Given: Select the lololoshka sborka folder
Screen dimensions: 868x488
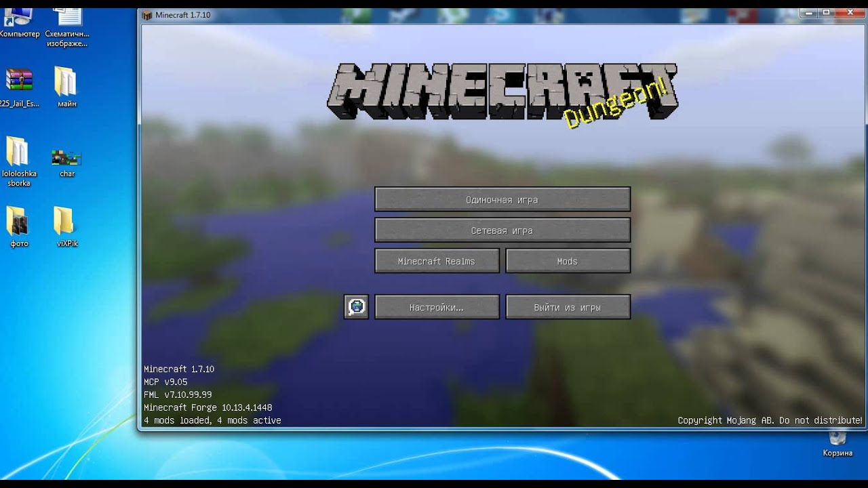Looking at the screenshot, I should (19, 162).
